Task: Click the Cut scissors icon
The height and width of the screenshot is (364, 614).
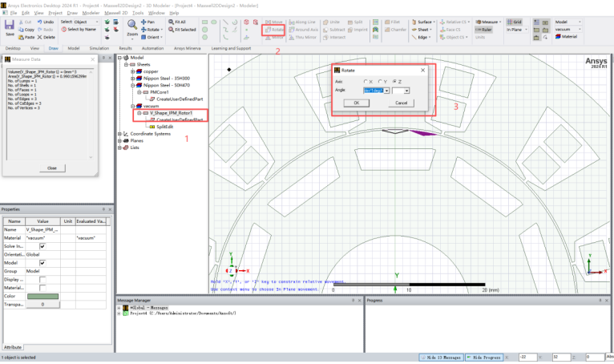Action: click(x=21, y=22)
